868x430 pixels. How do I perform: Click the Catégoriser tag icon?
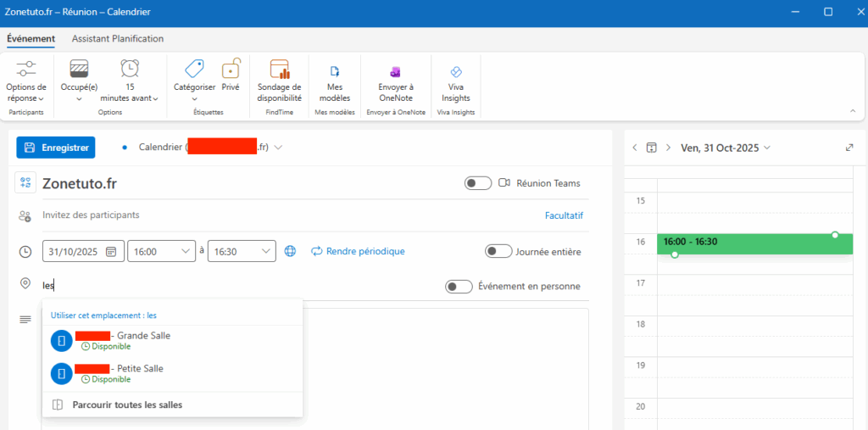pyautogui.click(x=194, y=69)
